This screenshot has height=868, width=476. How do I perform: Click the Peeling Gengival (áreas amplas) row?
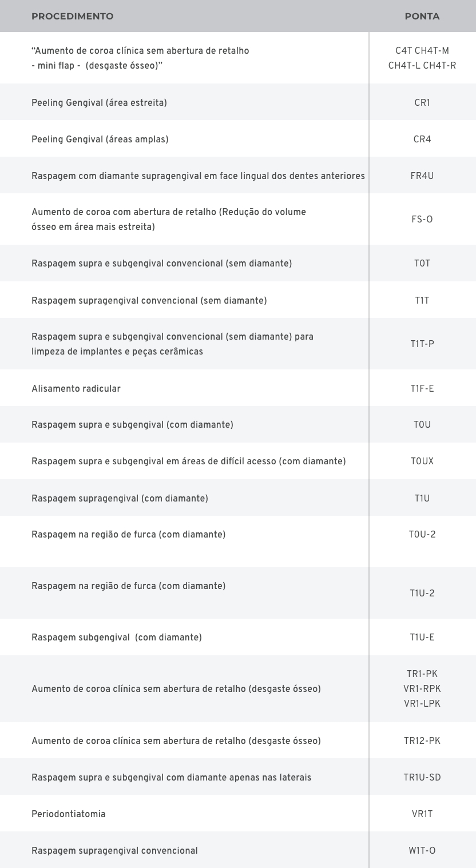pyautogui.click(x=100, y=140)
